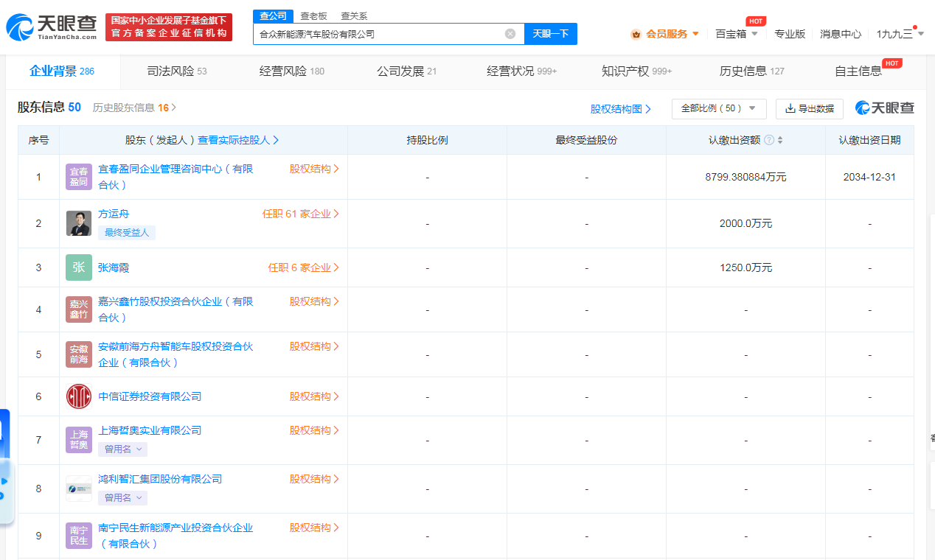This screenshot has width=935, height=560.
Task: Expand 曾用名 under 上海哲奥实业有限公司
Action: coord(122,449)
